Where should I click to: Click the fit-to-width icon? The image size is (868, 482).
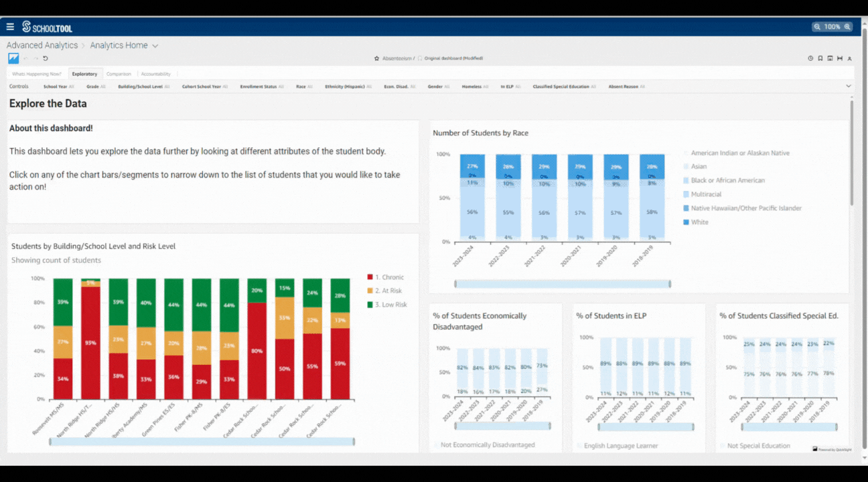(x=840, y=58)
